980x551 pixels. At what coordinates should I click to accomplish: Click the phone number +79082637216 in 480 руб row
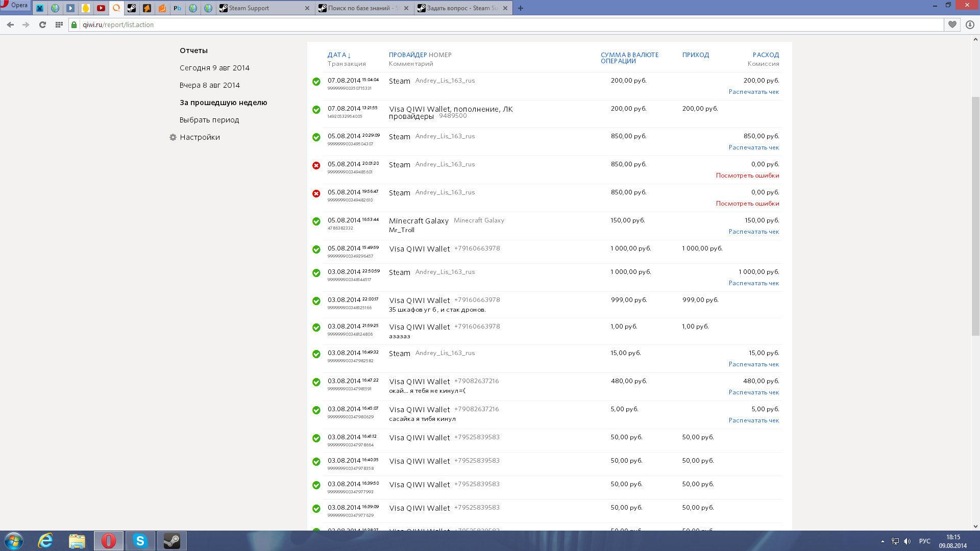(x=477, y=381)
